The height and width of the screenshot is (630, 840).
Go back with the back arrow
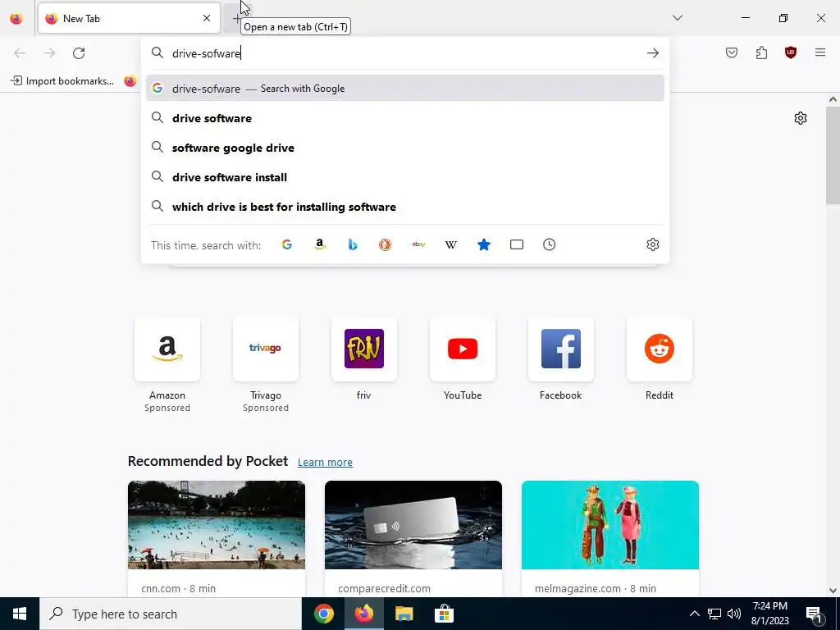tap(20, 53)
